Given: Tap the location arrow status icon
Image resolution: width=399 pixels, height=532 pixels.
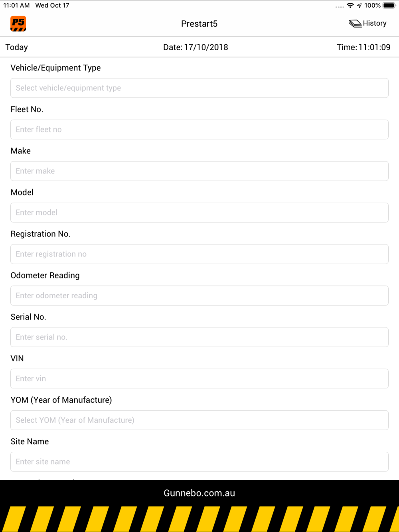Looking at the screenshot, I should point(359,6).
